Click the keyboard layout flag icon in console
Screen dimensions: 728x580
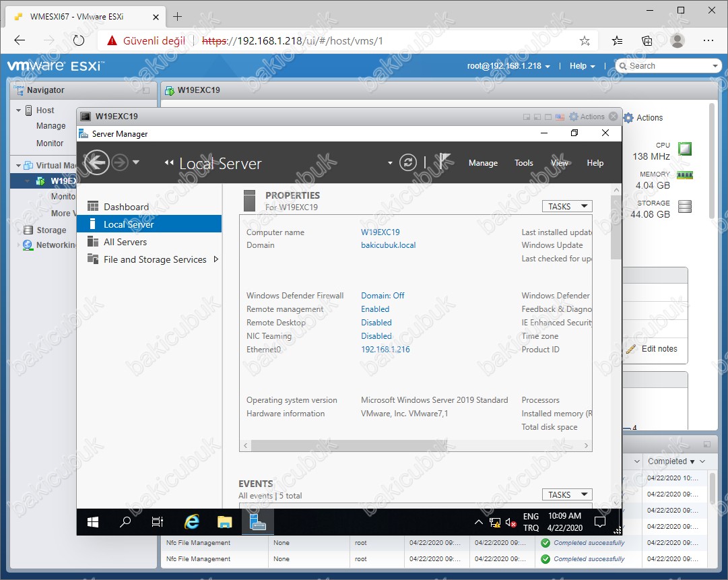(x=560, y=117)
